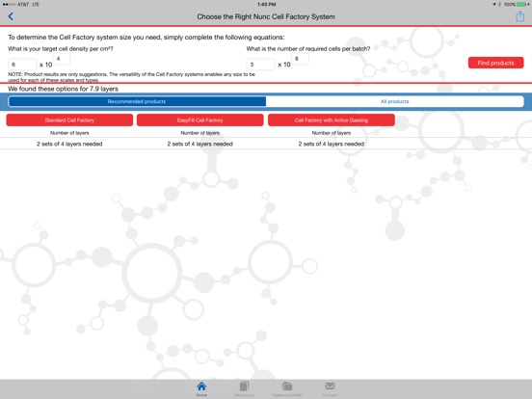Tap layers result under EasyFill Cell Factory
The image size is (532, 399).
pos(199,144)
